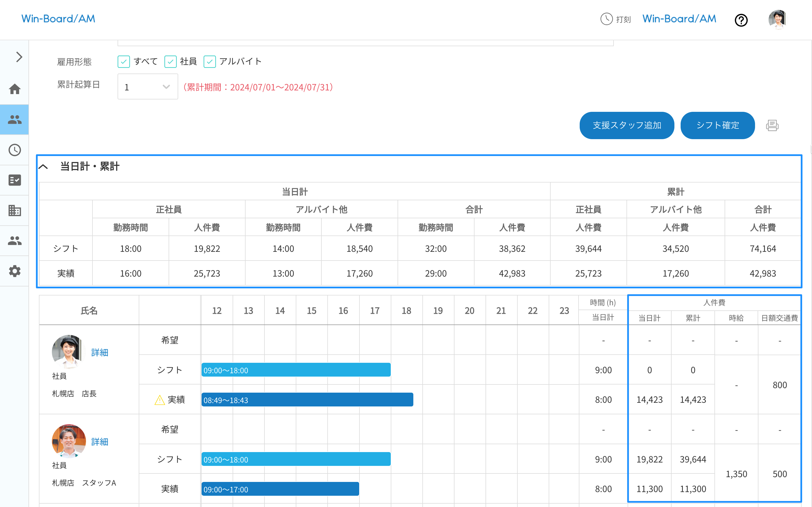
Task: Open the clock attendance sidebar icon
Action: (14, 150)
